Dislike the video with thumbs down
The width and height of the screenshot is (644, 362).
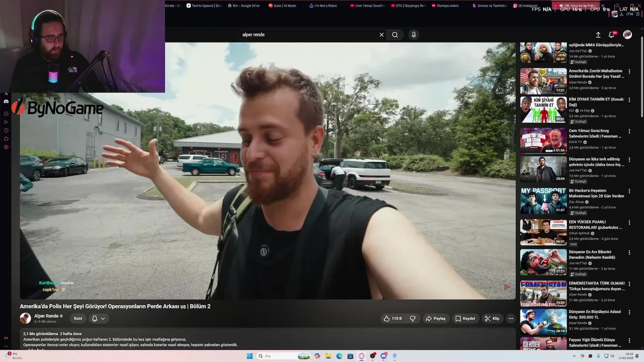(413, 318)
